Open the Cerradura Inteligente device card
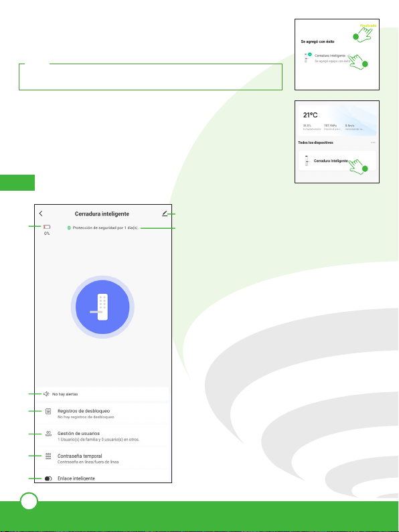The height and width of the screenshot is (532, 399). coord(337,161)
